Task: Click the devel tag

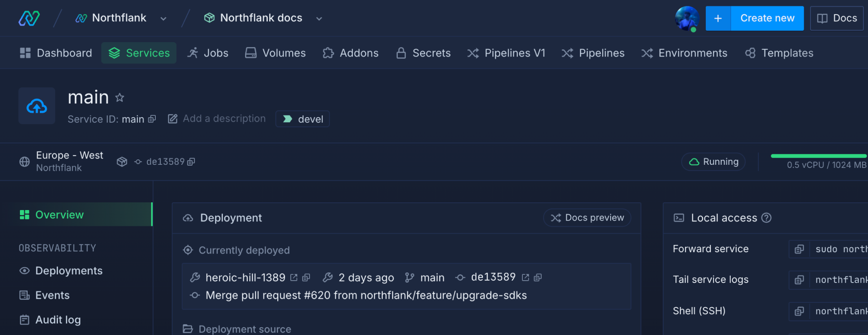Action: [x=303, y=119]
